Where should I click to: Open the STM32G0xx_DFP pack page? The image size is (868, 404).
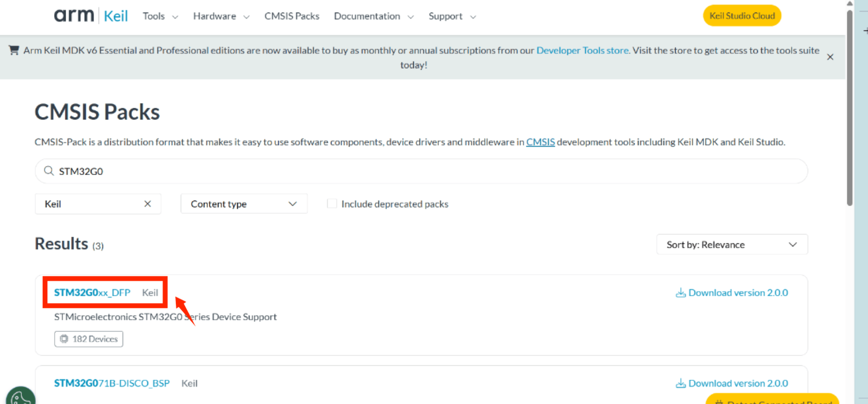(92, 292)
